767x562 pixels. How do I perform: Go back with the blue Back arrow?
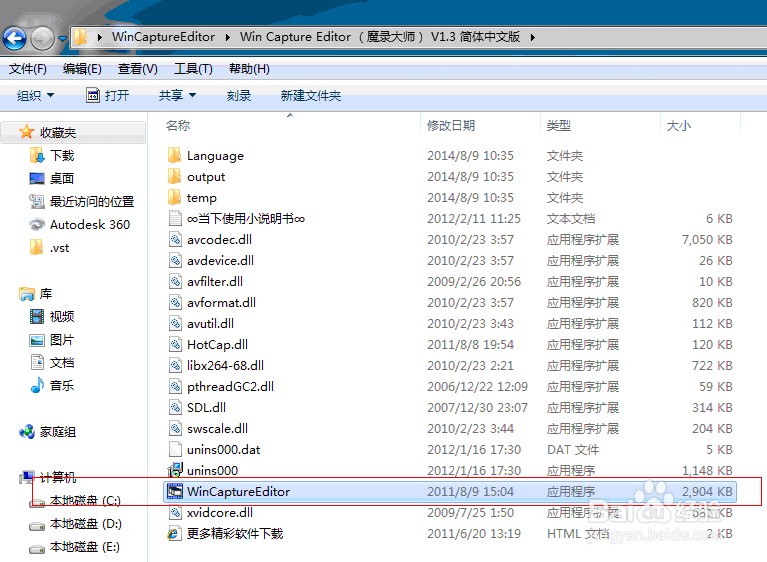tap(15, 38)
